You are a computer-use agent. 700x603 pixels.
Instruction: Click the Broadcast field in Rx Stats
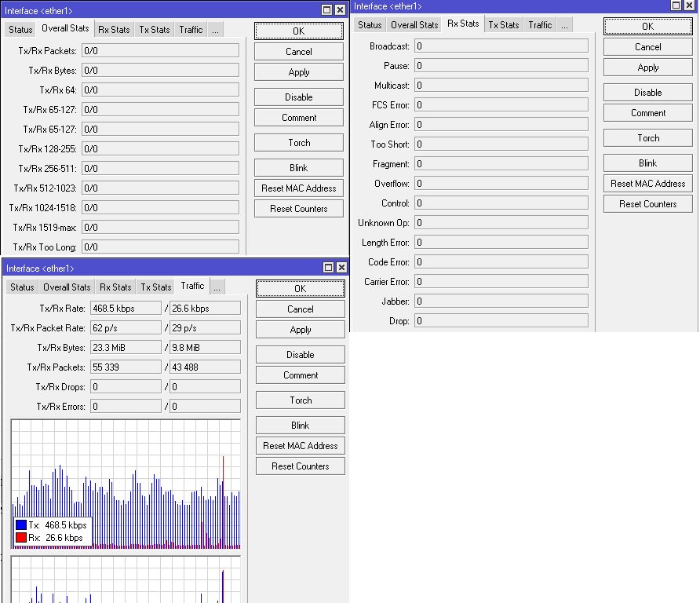pos(501,46)
